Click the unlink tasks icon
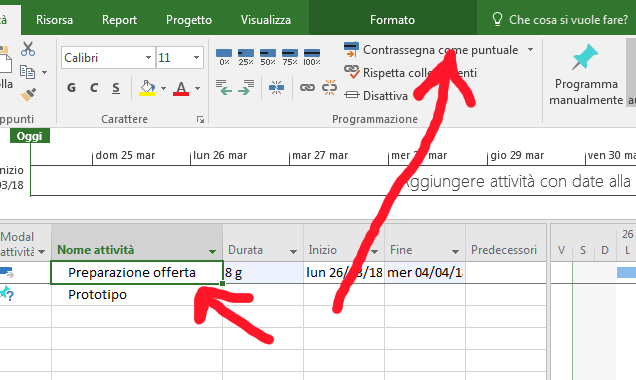Screen dimensions: 636x380 [x=329, y=87]
